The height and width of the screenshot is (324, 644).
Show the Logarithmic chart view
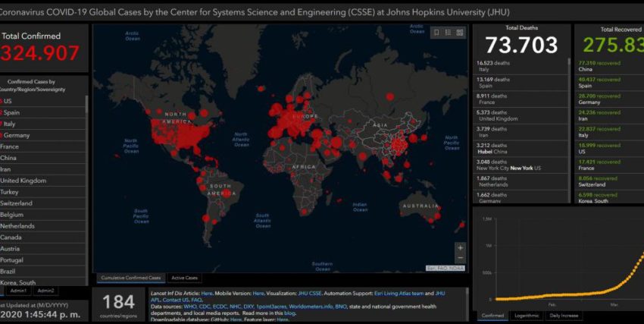[527, 315]
